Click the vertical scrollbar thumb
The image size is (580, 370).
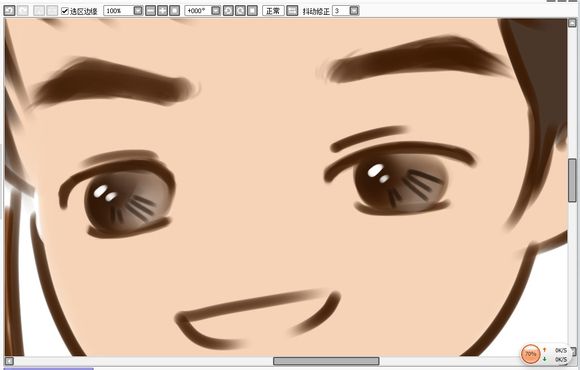pos(572,180)
